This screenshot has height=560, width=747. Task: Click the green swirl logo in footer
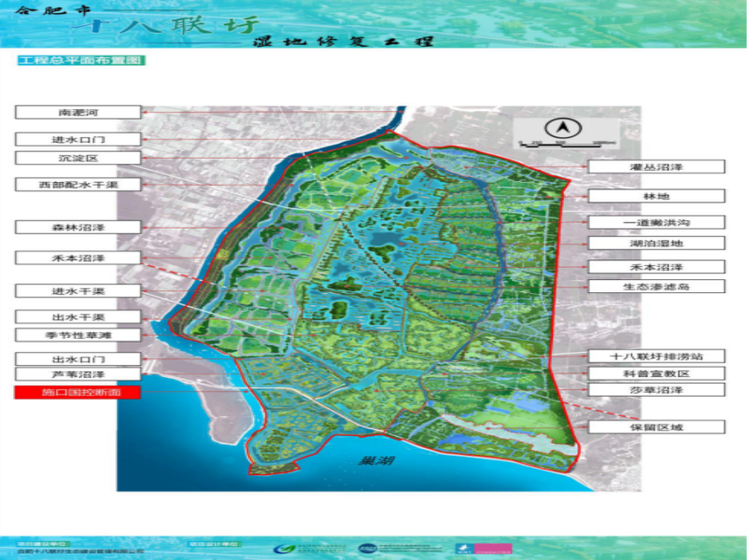click(x=281, y=549)
